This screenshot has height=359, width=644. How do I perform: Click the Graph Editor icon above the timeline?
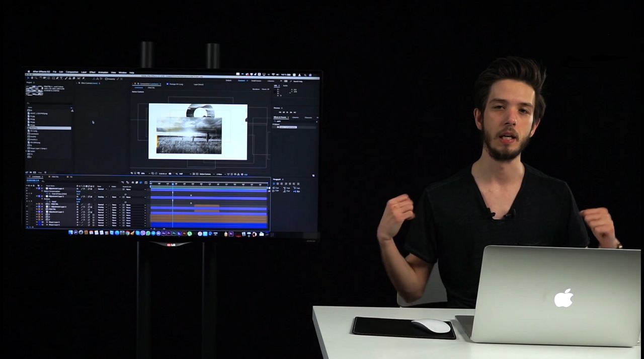145,182
